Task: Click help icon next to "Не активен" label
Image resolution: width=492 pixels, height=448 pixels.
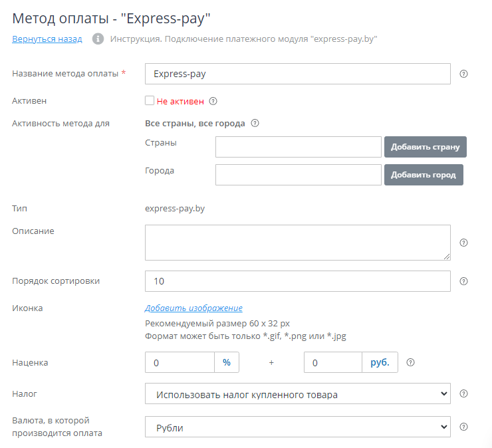Action: click(213, 102)
